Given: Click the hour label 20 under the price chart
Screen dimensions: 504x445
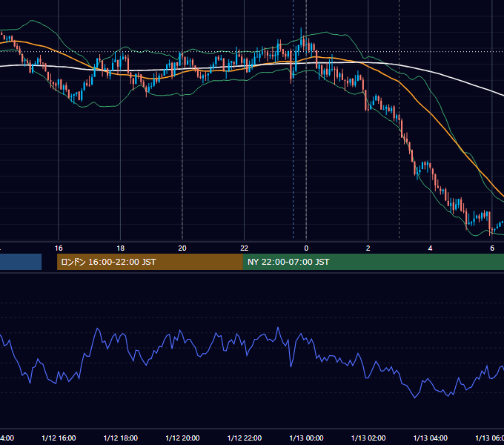Looking at the screenshot, I should coord(182,248).
